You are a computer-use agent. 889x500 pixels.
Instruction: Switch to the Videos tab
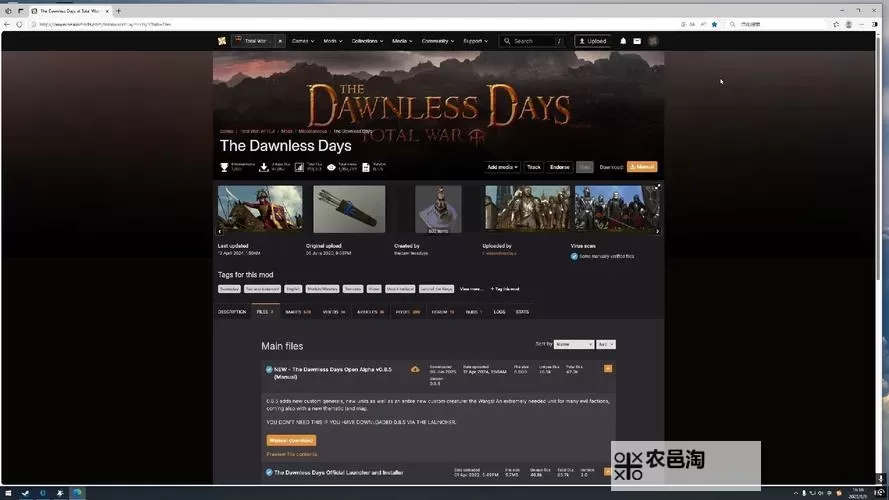333,312
